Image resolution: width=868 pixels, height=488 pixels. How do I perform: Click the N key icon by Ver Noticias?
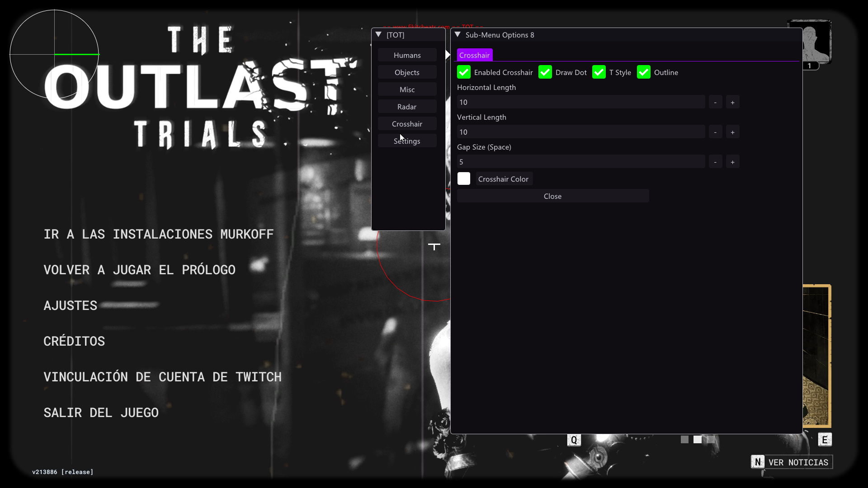[x=758, y=462]
